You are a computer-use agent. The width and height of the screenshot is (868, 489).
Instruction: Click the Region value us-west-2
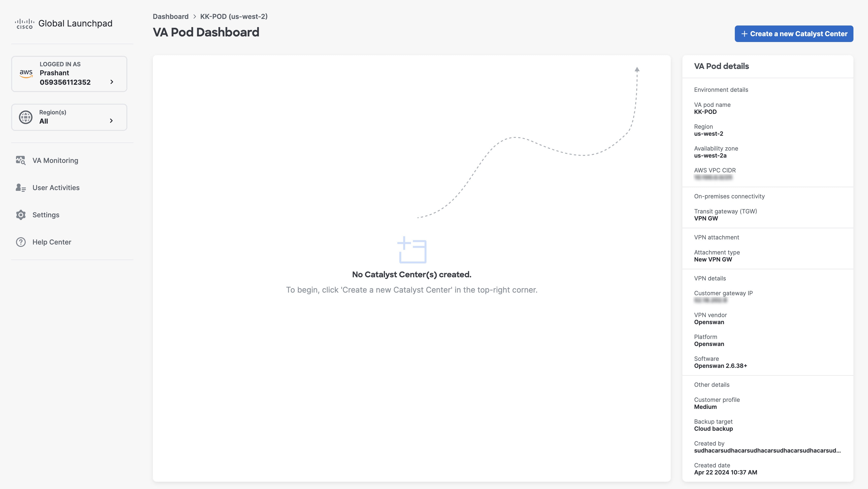point(708,134)
